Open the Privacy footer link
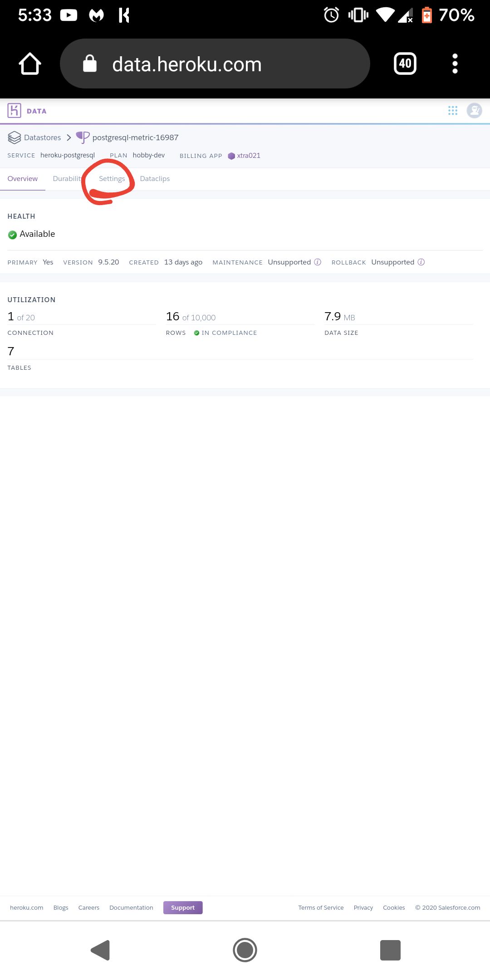The width and height of the screenshot is (490, 980). (363, 907)
